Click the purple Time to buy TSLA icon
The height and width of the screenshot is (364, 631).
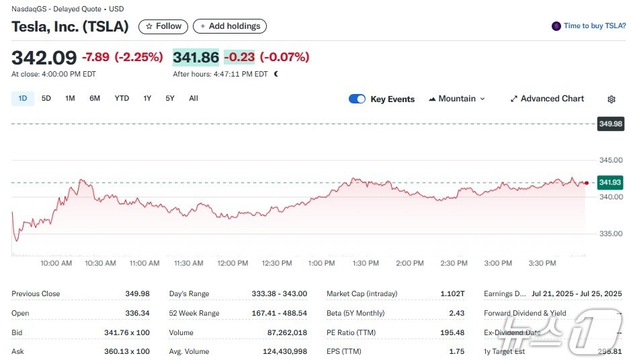[556, 26]
